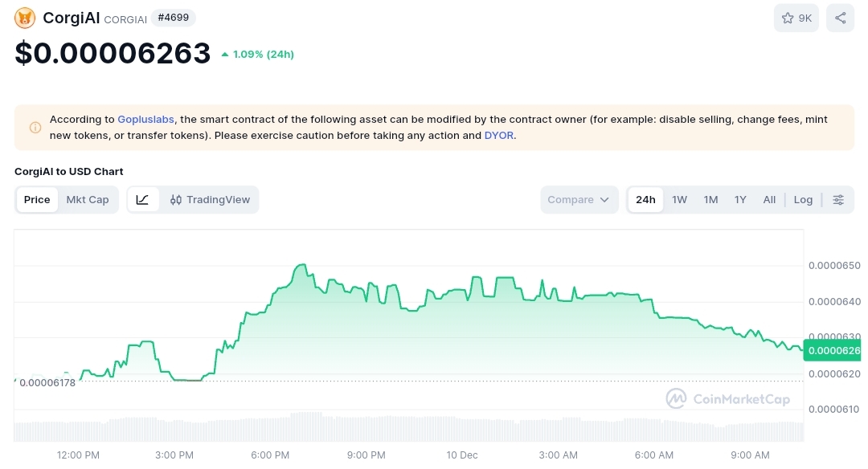Click the 10 Dec date axis label
This screenshot has height=469, width=868.
tap(461, 455)
